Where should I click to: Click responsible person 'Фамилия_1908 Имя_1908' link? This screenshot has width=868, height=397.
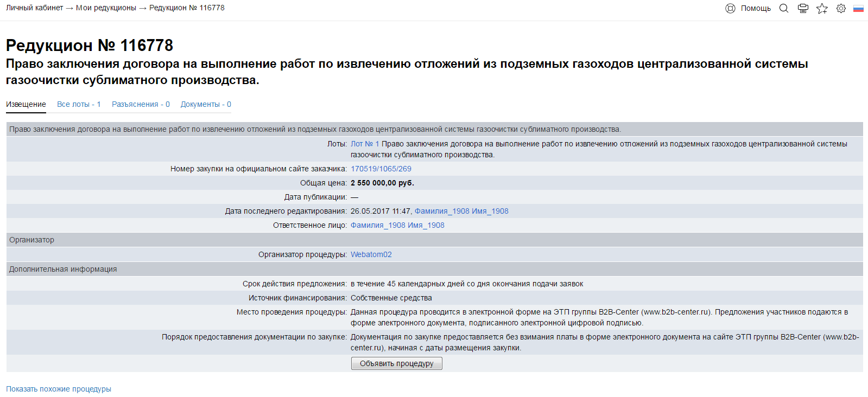click(x=397, y=225)
